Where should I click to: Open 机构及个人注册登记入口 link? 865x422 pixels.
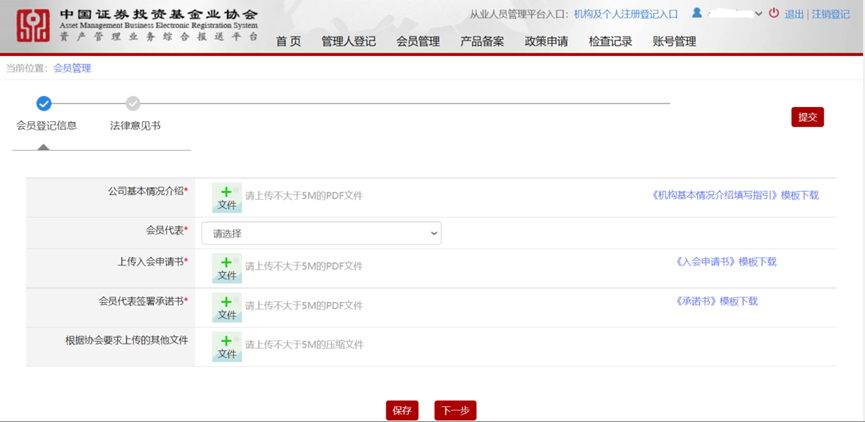[626, 14]
